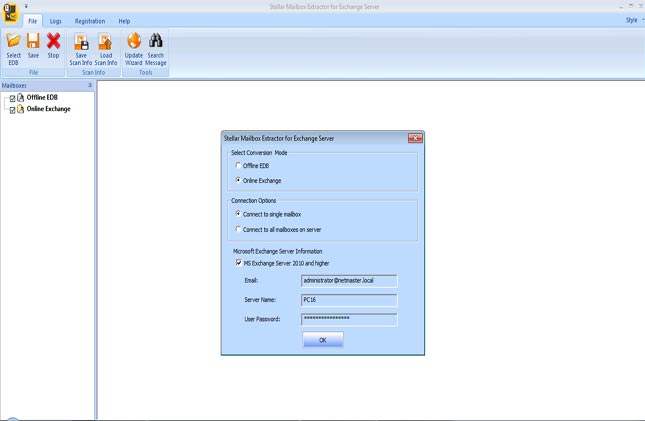Click the Scan Info group label
Viewport: 645px width, 421px height.
coord(94,72)
